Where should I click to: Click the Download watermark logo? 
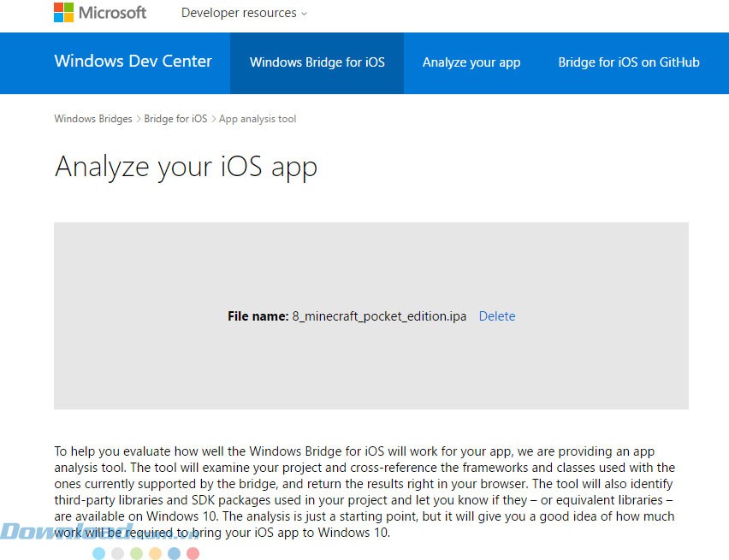tap(68, 531)
